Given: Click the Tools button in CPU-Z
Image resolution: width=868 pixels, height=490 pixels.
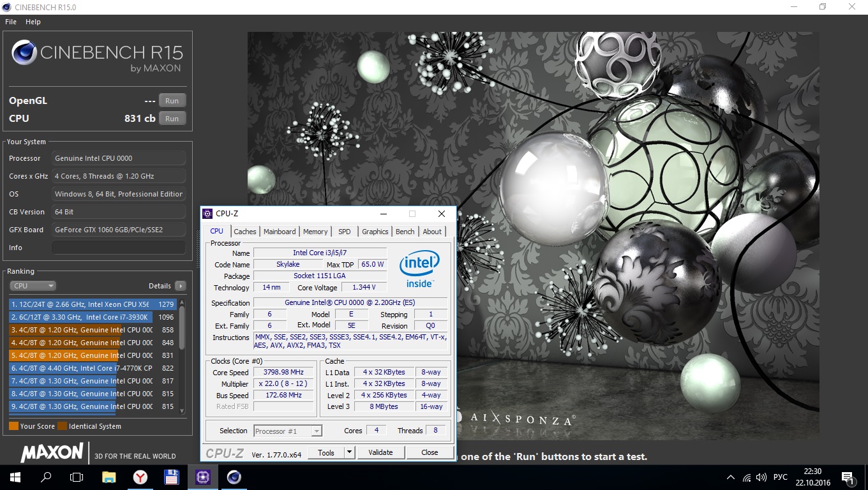Looking at the screenshot, I should pyautogui.click(x=326, y=452).
